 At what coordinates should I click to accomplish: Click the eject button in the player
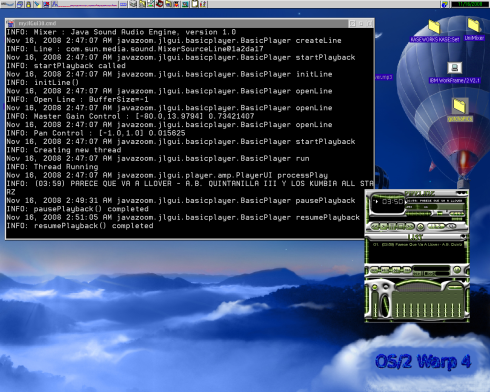tap(420, 227)
